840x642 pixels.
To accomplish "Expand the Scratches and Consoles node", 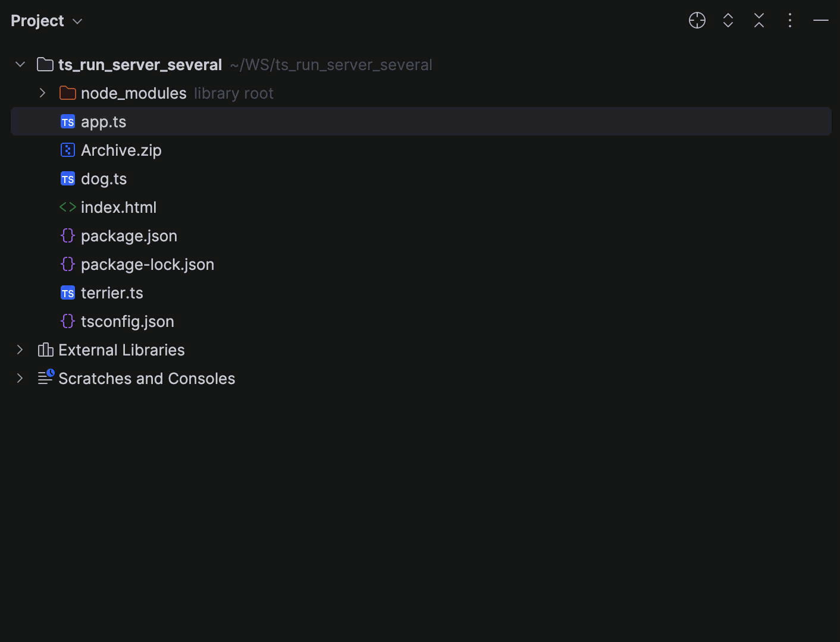I will pyautogui.click(x=20, y=378).
